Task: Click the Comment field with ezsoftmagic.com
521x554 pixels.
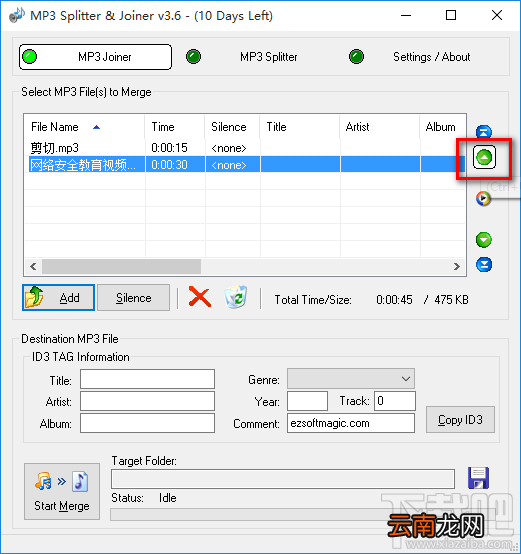Action: point(351,423)
